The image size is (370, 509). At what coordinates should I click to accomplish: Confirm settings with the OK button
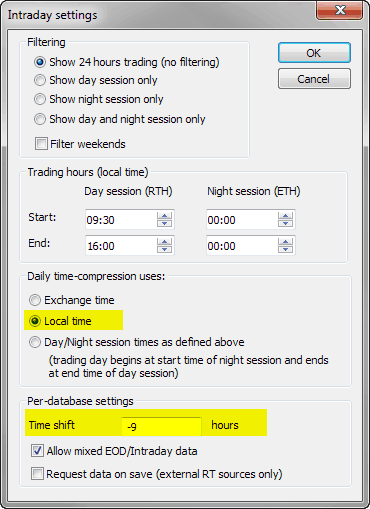pos(314,53)
